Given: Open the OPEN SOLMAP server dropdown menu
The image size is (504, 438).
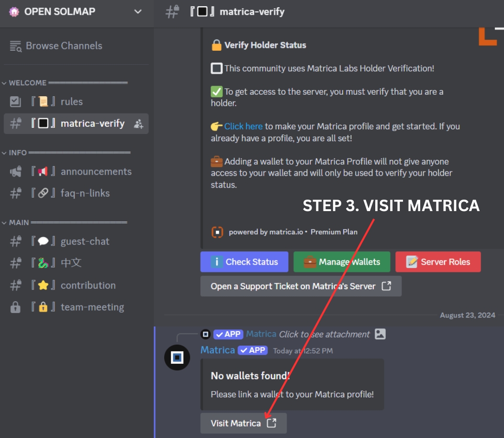Looking at the screenshot, I should (x=138, y=11).
